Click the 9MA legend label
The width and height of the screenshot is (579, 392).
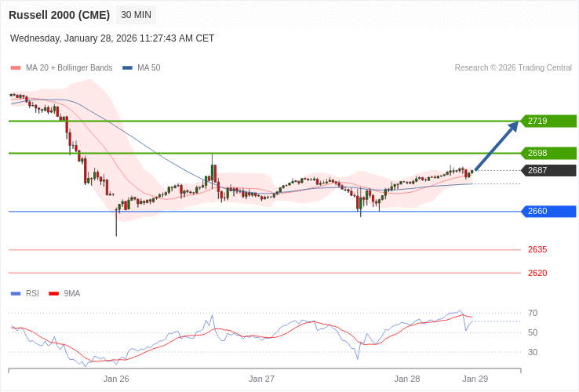[72, 294]
